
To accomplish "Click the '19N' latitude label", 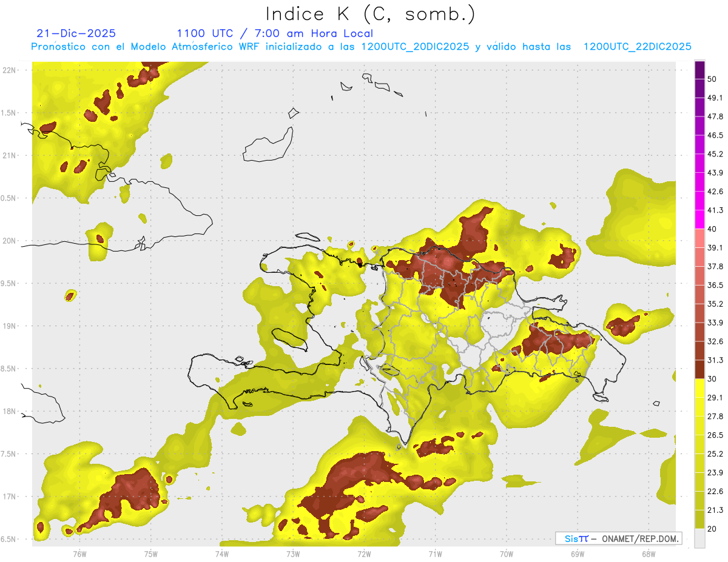I will point(10,326).
